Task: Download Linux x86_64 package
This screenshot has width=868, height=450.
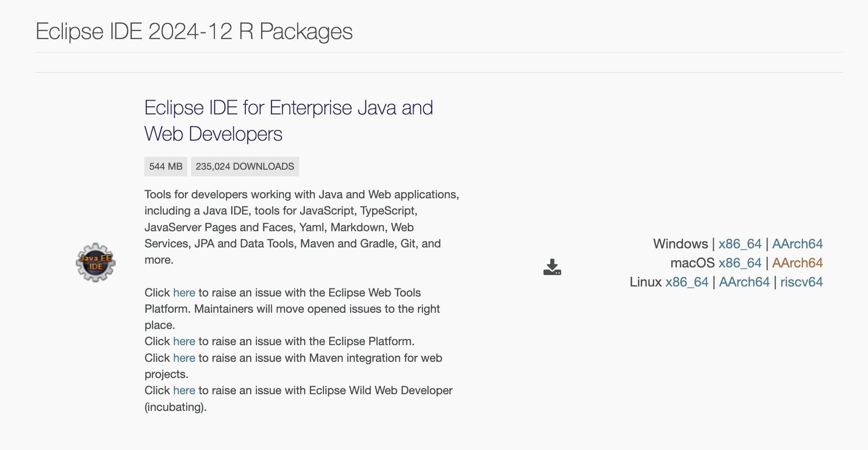Action: pos(687,282)
